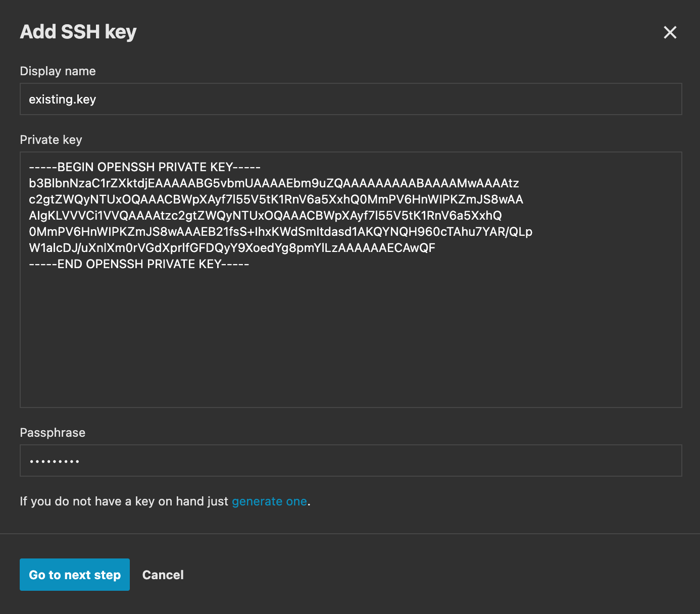Close the Add SSH key dialog
The height and width of the screenshot is (614, 700).
(670, 32)
